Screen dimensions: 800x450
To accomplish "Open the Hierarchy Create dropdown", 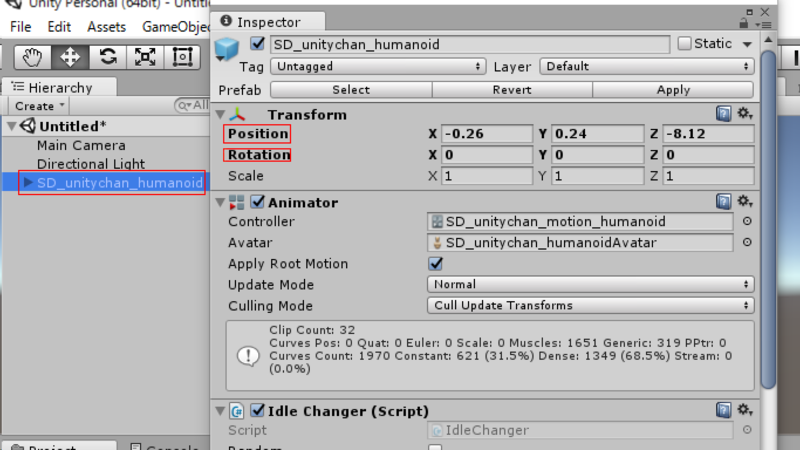I will click(x=39, y=106).
